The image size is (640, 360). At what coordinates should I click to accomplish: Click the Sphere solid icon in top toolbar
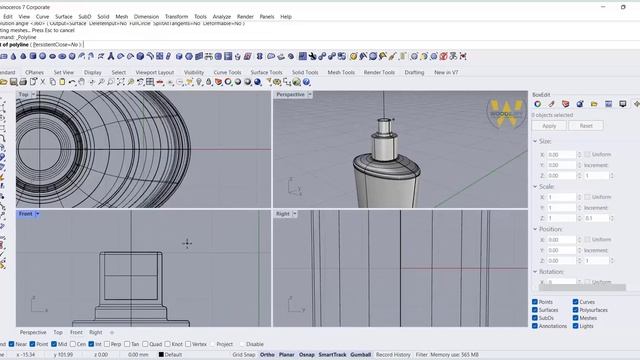click(42, 56)
